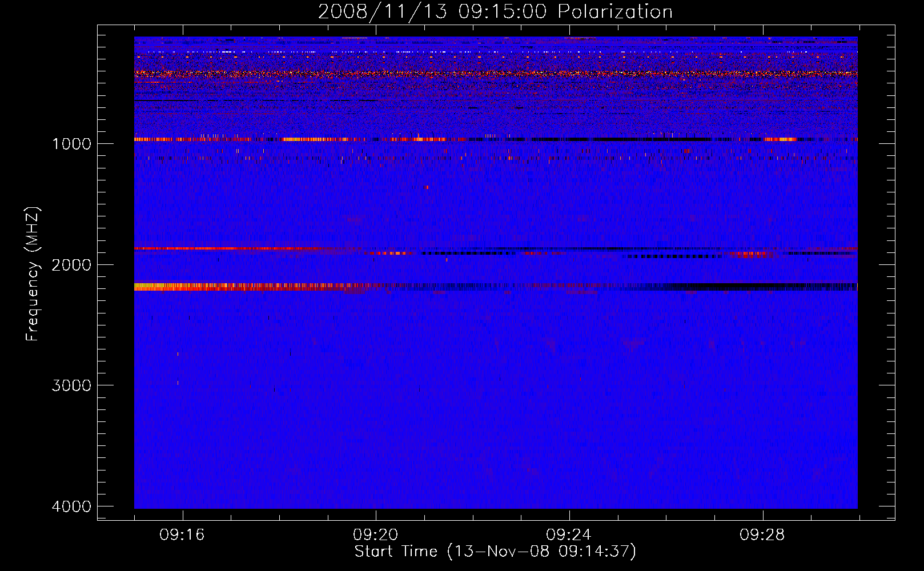The image size is (924, 571).
Task: Click the 09:16 time tick label
Action: [x=182, y=535]
